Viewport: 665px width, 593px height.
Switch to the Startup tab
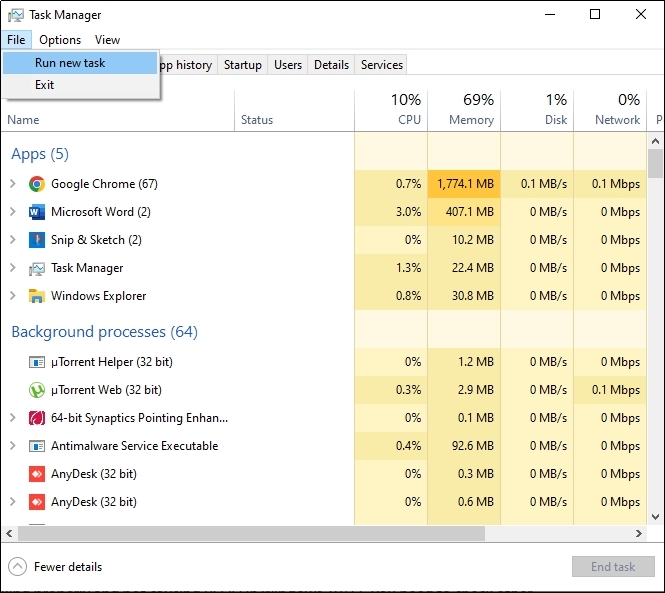tap(243, 65)
